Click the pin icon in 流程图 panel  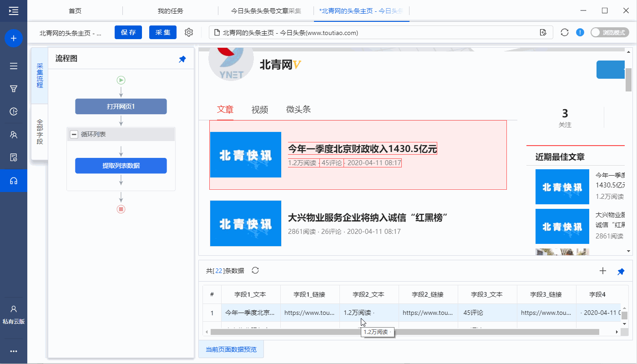pos(182,59)
